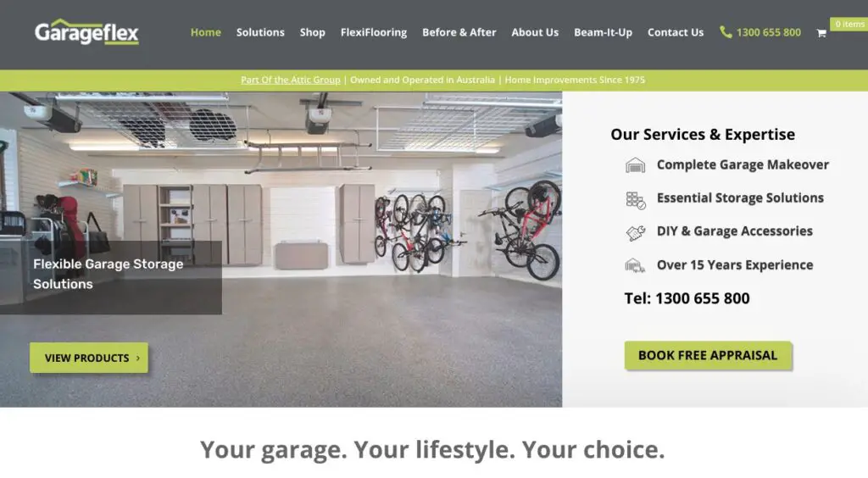Open the shopping cart icon
Image resolution: width=868 pixels, height=478 pixels.
(x=821, y=33)
